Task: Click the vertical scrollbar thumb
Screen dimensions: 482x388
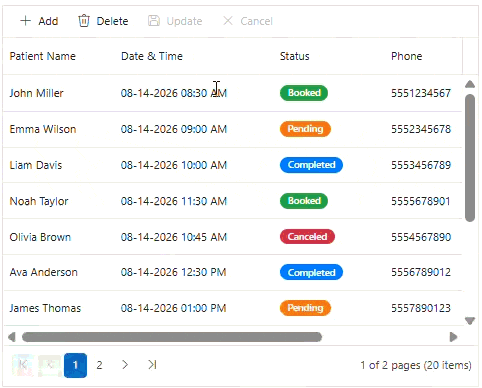Action: (470, 158)
